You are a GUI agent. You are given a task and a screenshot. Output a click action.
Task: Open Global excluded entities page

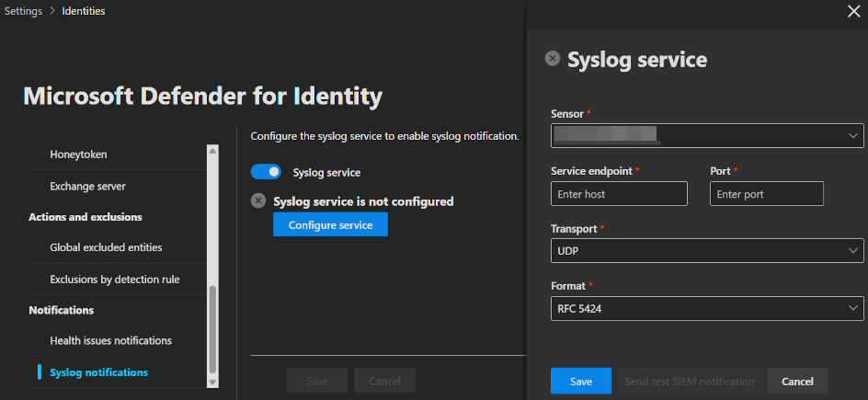coord(106,247)
